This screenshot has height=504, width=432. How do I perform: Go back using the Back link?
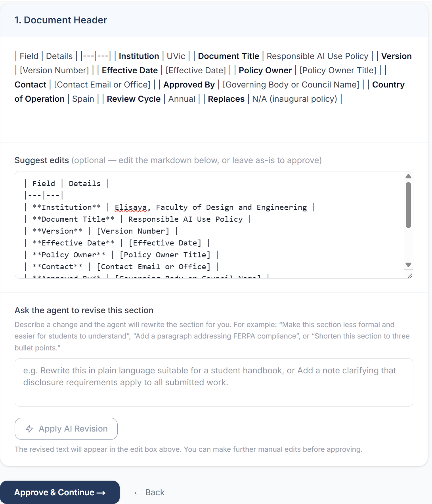pos(149,493)
